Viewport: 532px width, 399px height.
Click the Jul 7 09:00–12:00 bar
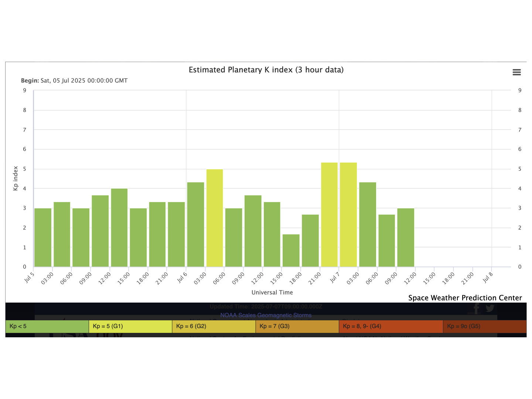[406, 238]
